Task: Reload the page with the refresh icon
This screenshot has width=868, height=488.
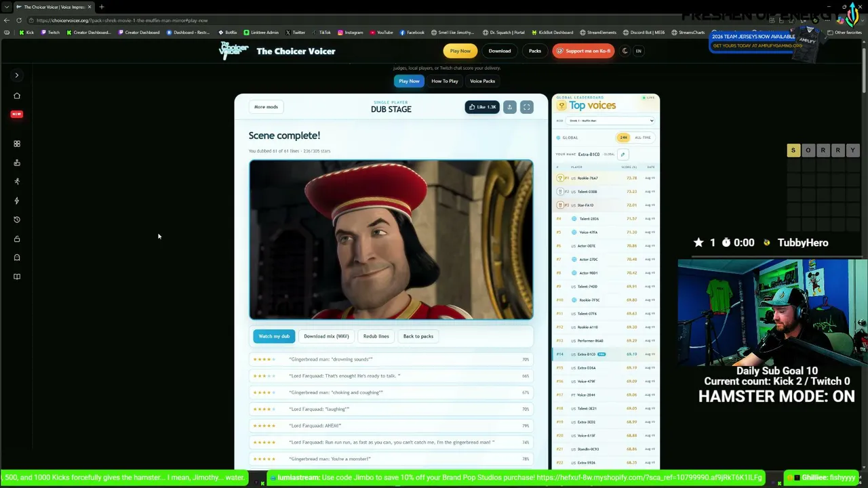Action: tap(19, 20)
